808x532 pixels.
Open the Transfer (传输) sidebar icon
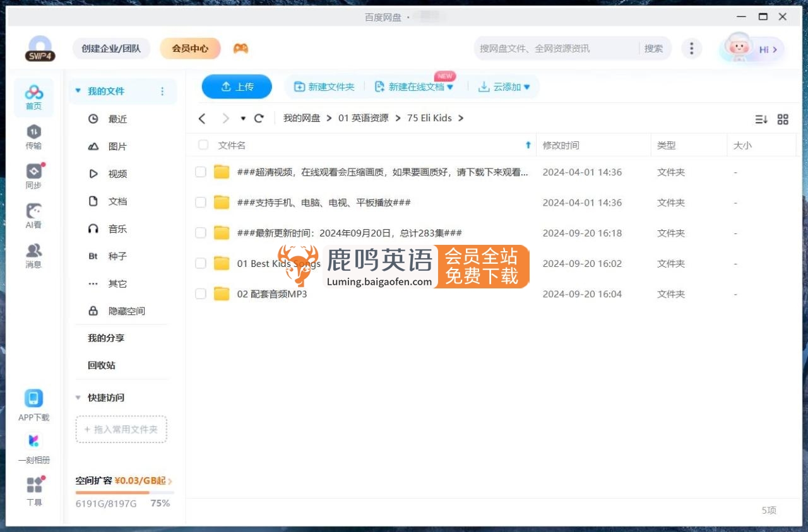click(x=34, y=137)
